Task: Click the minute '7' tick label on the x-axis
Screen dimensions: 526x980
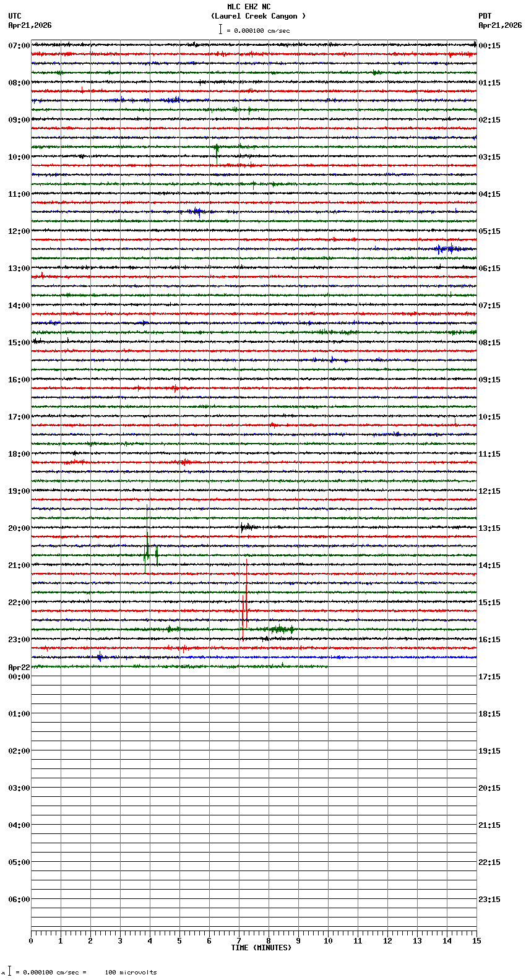Action: point(239,941)
